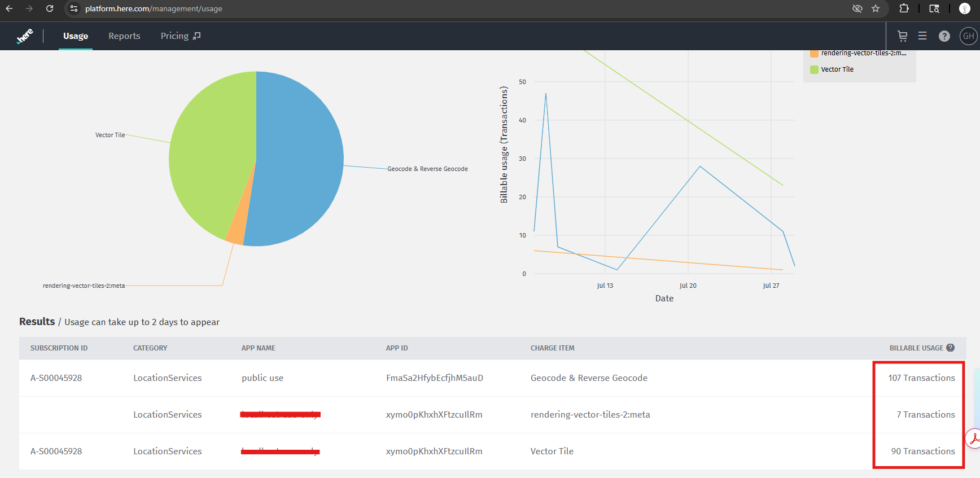Viewport: 980px width, 478px height.
Task: Click the HERE logo
Action: click(x=25, y=36)
